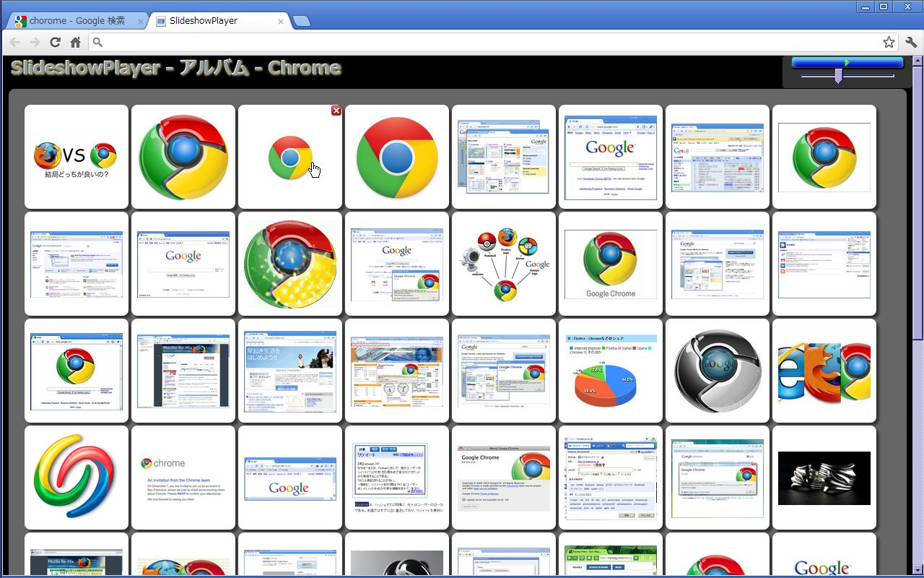Remove the hovered image with the red X
This screenshot has width=924, height=578.
(336, 111)
